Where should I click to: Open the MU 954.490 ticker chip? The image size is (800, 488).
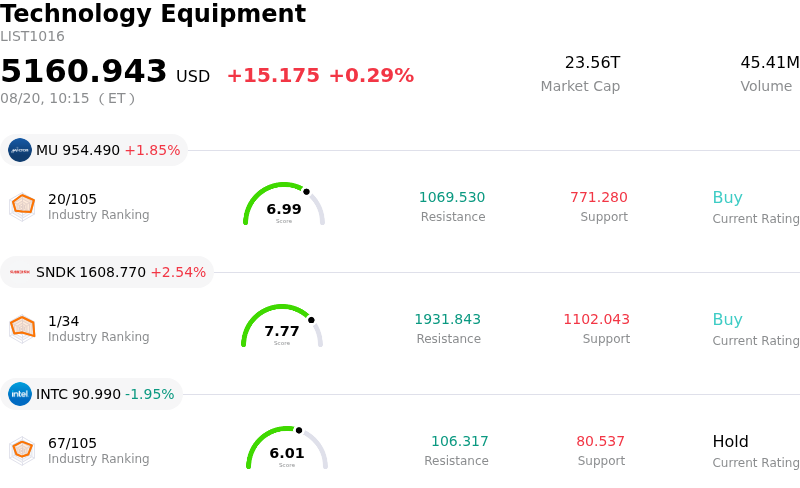tap(94, 150)
